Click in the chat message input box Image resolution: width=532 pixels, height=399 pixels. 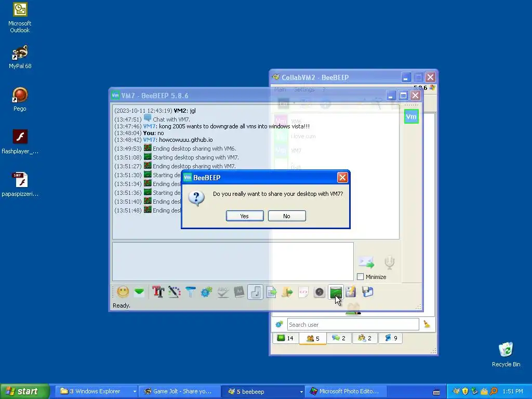233,261
